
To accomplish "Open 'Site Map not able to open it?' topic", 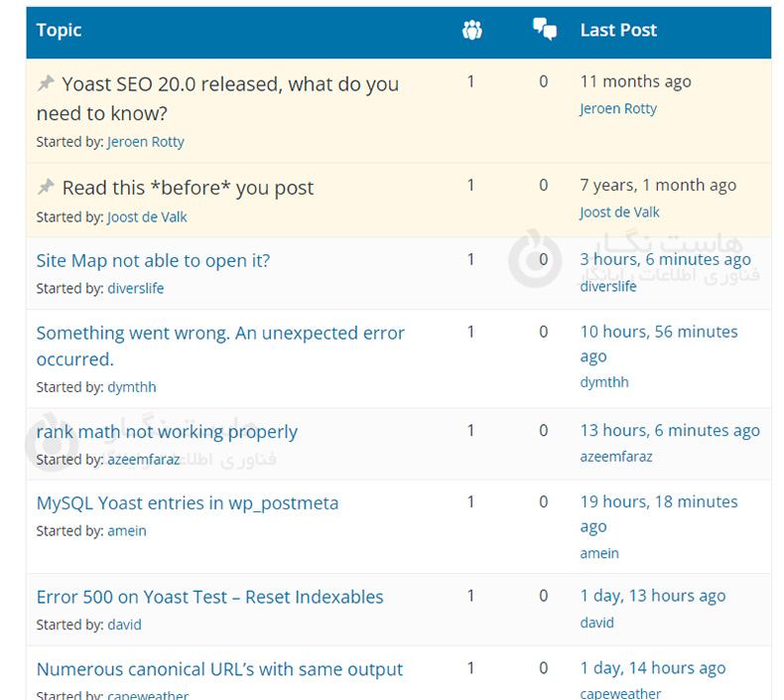I will [153, 261].
